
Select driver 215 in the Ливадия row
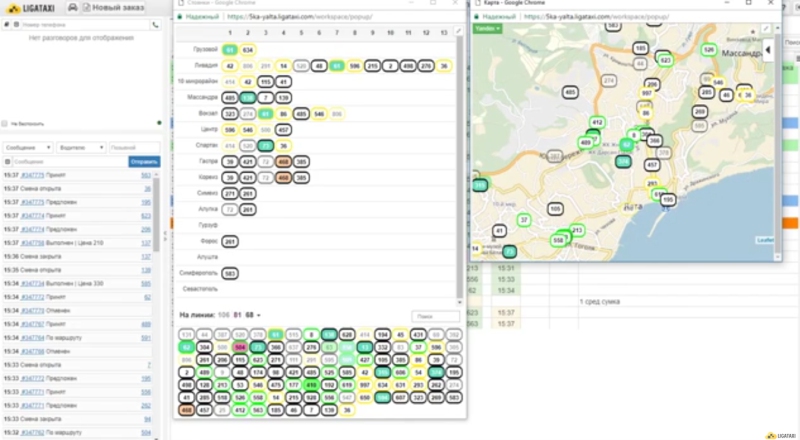372,66
